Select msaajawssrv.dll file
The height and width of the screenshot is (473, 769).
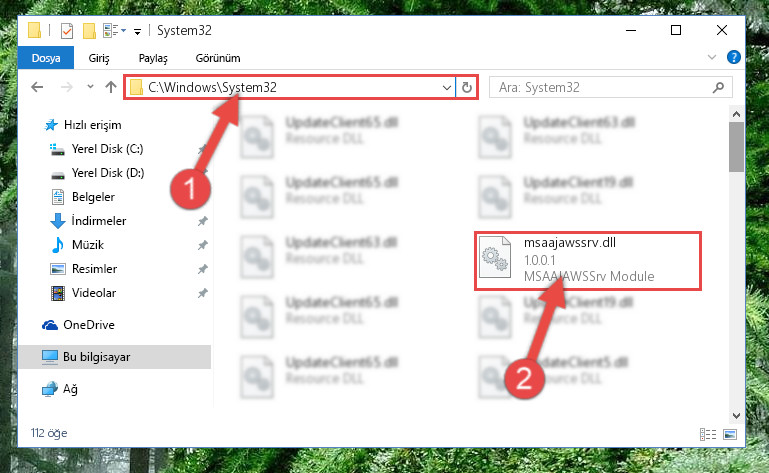(x=588, y=261)
